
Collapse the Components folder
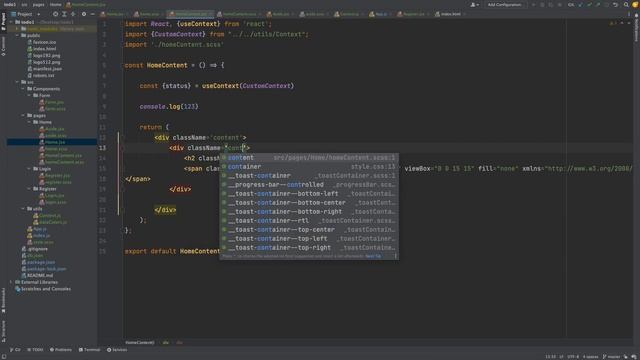coord(23,89)
